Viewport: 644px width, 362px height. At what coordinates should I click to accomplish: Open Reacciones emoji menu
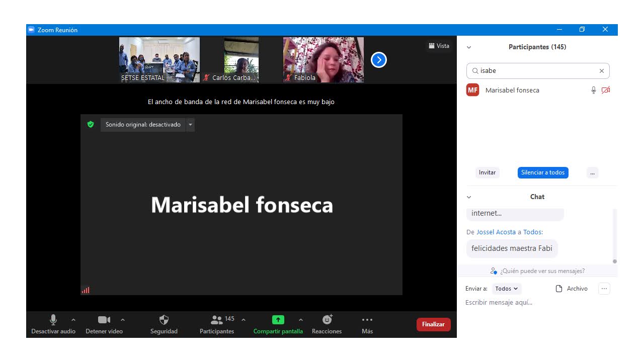point(327,320)
